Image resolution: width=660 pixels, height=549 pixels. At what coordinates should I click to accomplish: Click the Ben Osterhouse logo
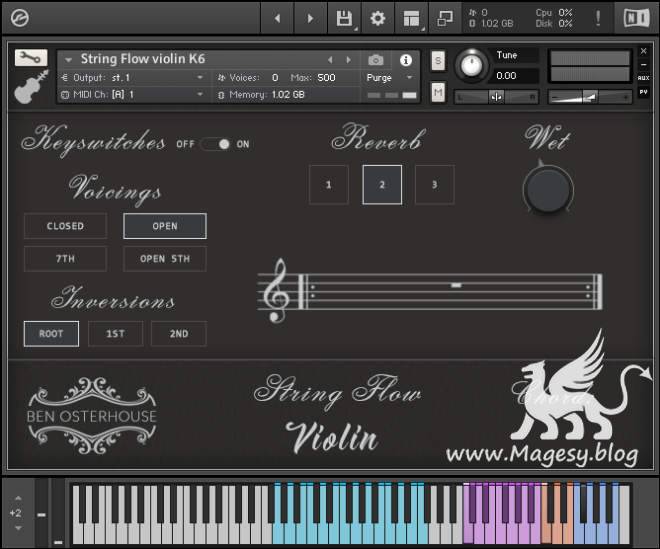point(92,416)
